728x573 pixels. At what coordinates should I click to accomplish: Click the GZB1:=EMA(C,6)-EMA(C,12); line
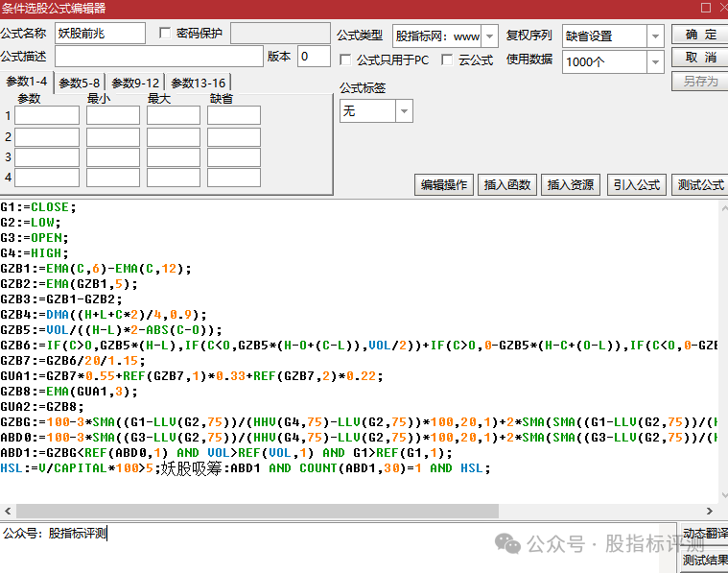point(96,268)
